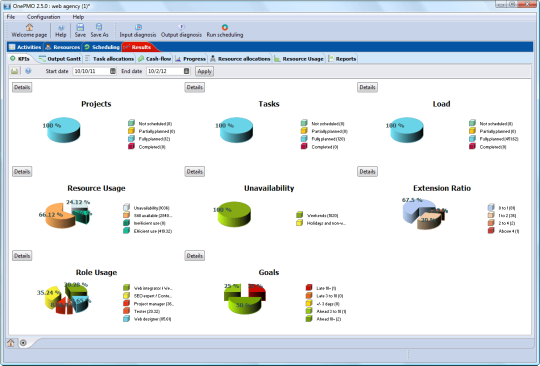Click the Weekends green legend swatch
540x366 pixels.
point(299,215)
